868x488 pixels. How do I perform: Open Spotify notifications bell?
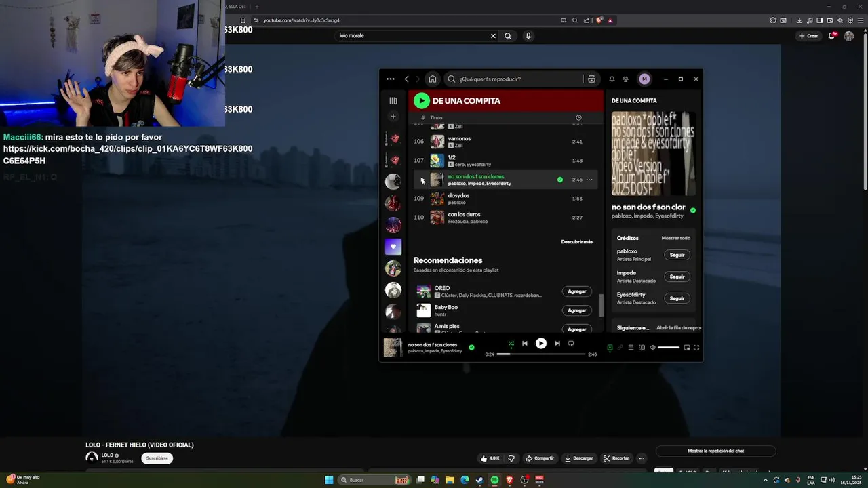point(612,79)
